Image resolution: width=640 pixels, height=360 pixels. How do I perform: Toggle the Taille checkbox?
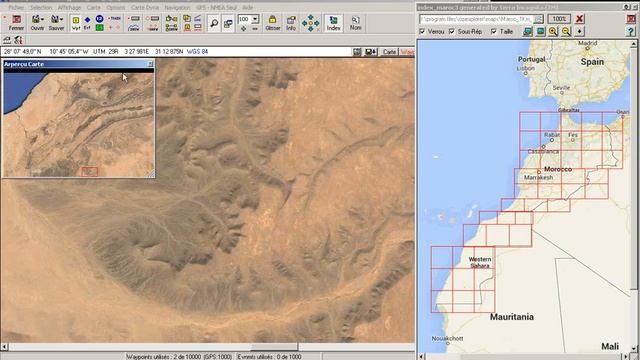tap(494, 31)
